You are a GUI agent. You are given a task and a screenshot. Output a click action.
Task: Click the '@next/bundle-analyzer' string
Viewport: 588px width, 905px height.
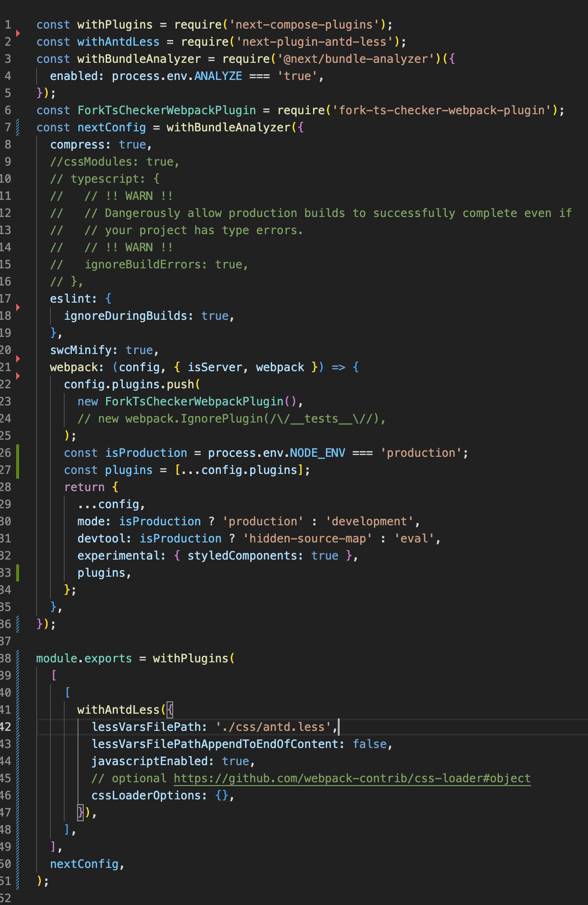click(356, 59)
